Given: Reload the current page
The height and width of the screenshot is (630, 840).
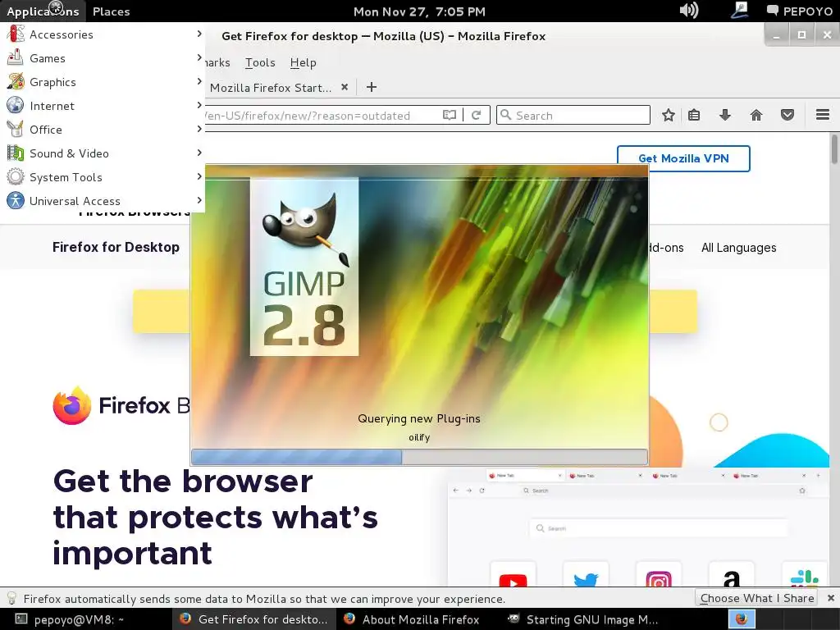Looking at the screenshot, I should [x=476, y=115].
